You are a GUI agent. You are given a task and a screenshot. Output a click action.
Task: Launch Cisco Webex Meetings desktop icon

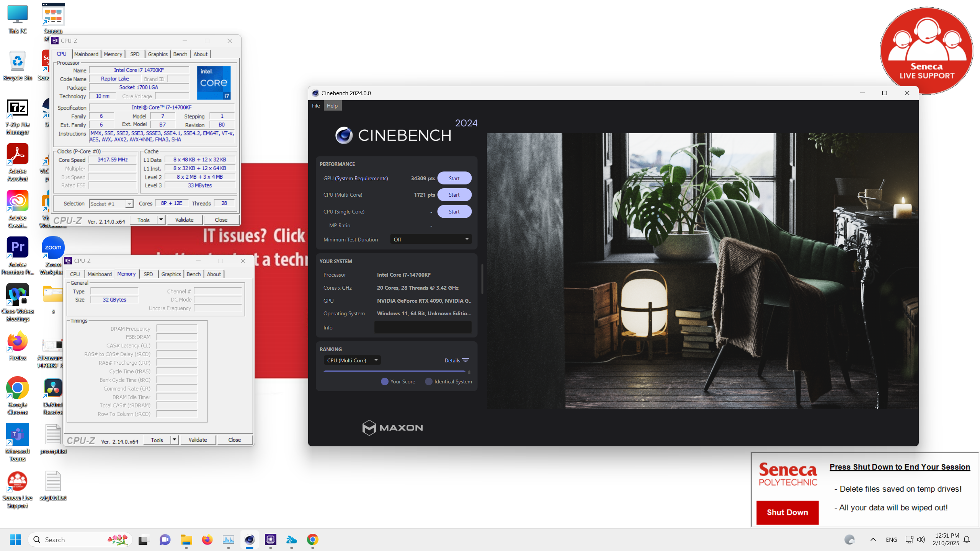18,302
